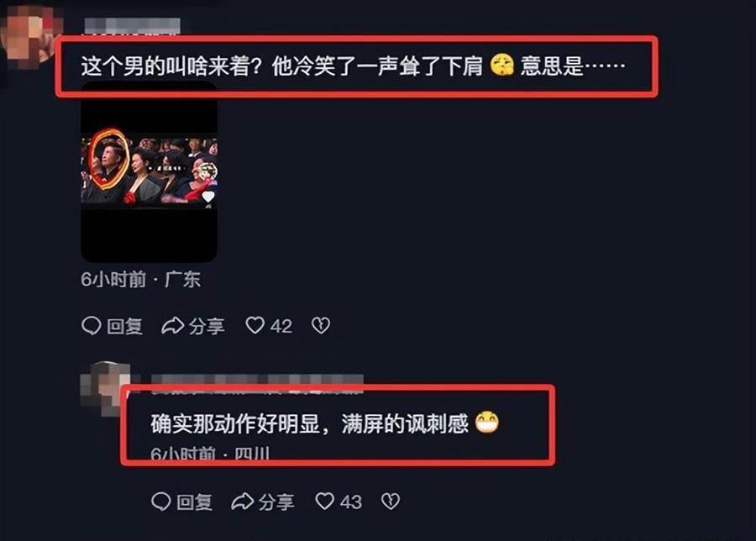This screenshot has height=541, width=756.
Task: Like the first comment with 42 likes
Action: pos(255,325)
